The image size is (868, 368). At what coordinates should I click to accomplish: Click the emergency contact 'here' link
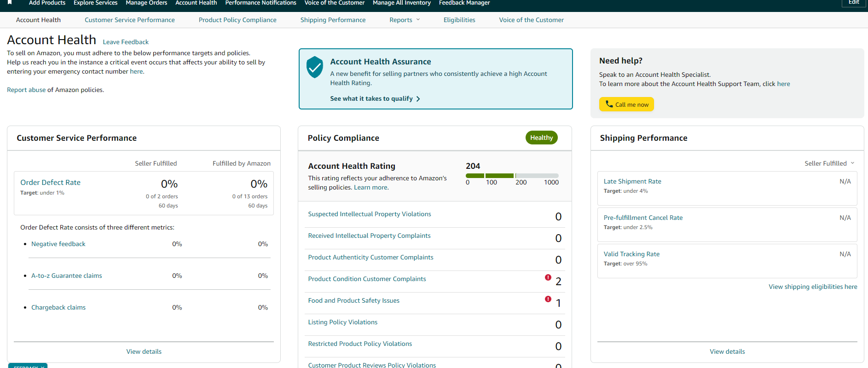pos(136,71)
